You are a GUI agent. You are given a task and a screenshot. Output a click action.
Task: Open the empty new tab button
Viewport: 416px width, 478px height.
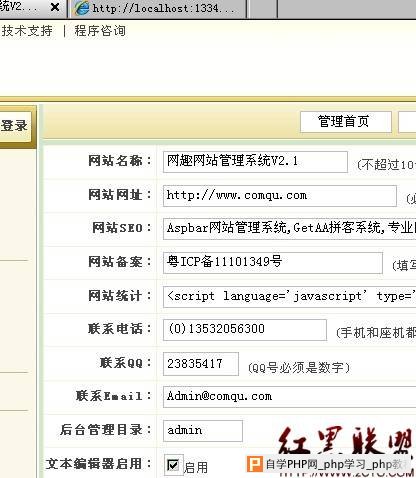[263, 8]
